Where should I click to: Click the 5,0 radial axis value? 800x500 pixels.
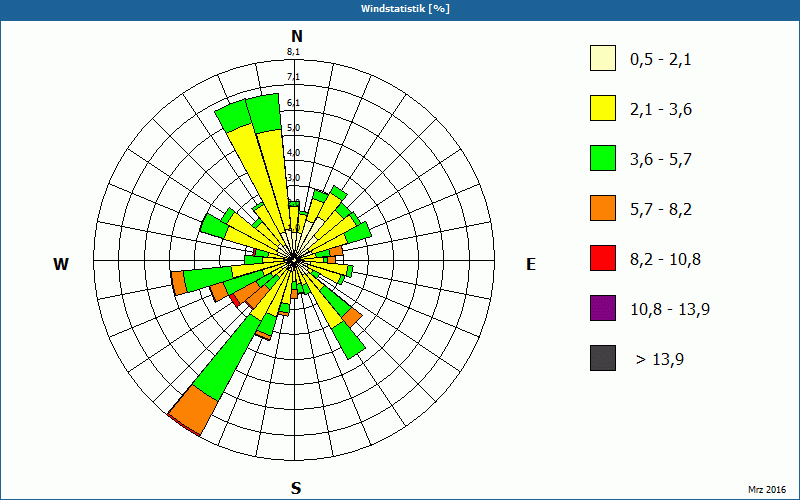[293, 128]
